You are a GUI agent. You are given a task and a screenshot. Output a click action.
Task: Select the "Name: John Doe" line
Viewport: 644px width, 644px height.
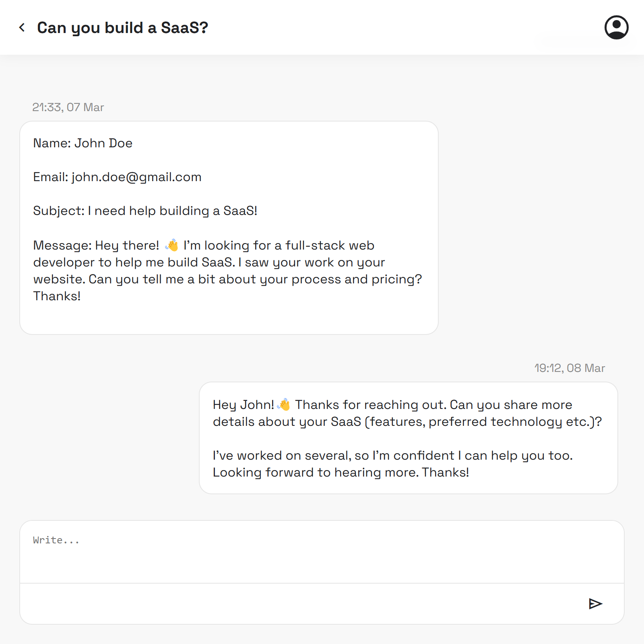tap(83, 143)
